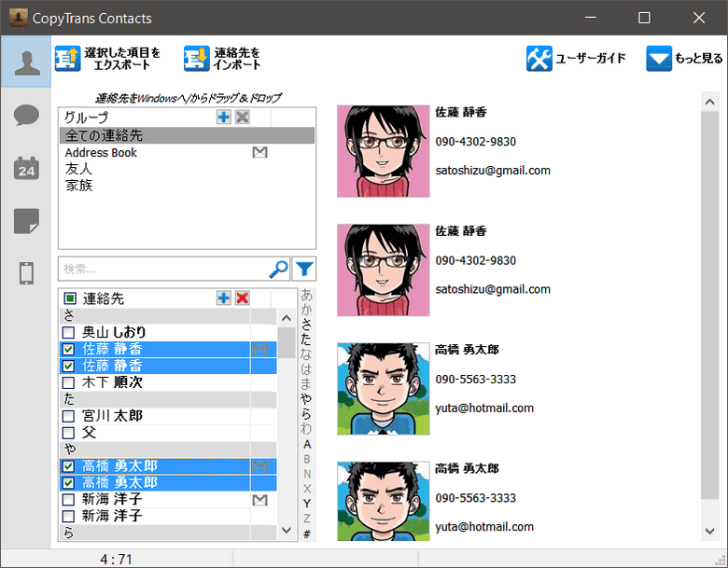Uncheck the first 佐藤 静香 checkbox
Viewport: 728px width, 568px height.
tap(68, 349)
